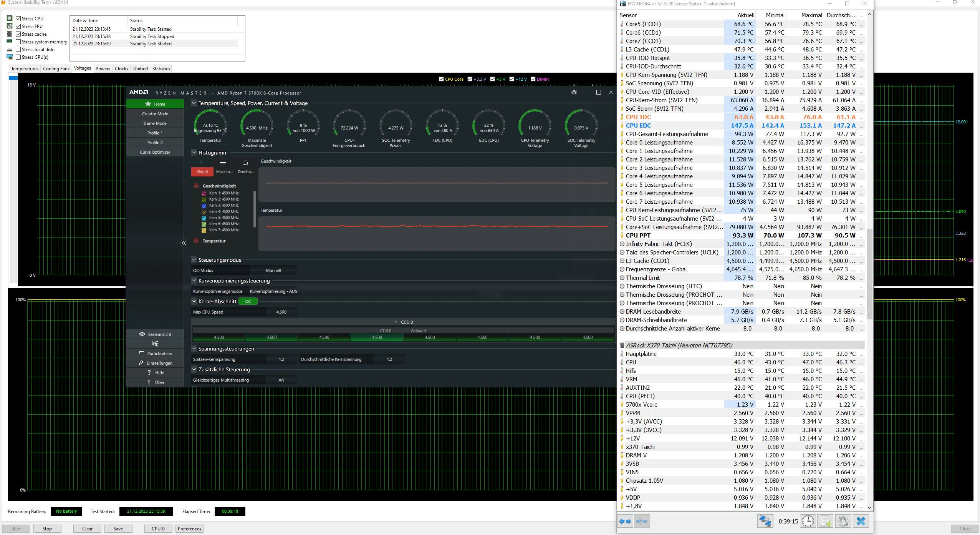Open Statistics tab in AIDA64

point(161,68)
